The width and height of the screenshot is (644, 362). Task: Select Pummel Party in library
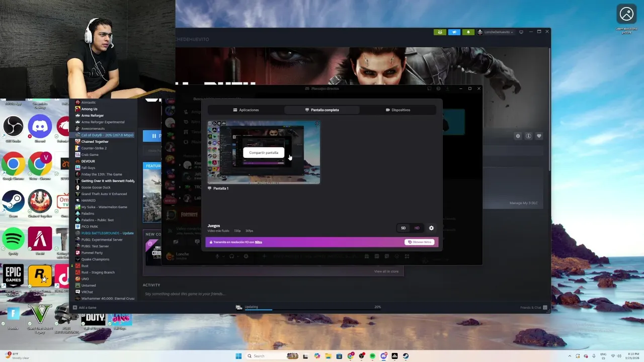(x=92, y=253)
